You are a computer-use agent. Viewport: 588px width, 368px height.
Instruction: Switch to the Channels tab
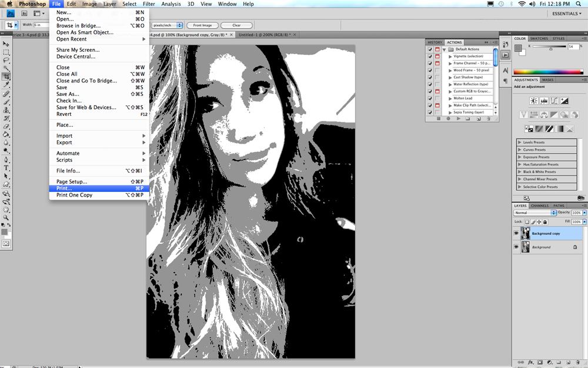coord(540,205)
